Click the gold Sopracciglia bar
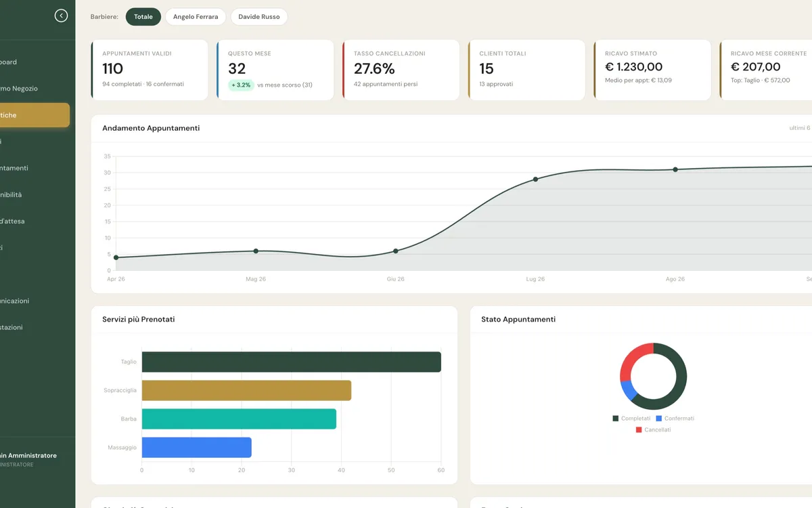 click(x=246, y=390)
